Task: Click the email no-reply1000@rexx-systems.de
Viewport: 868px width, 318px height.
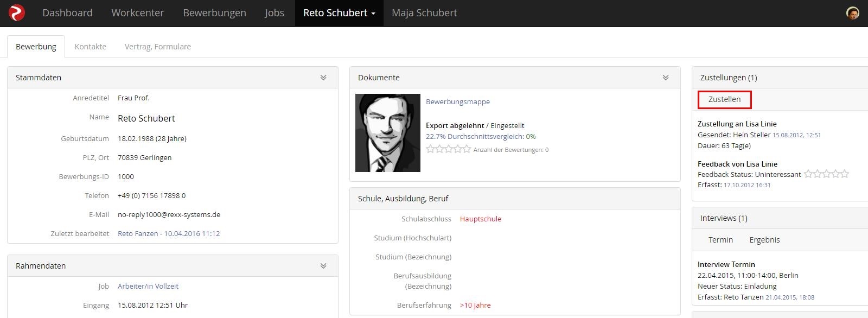Action: (169, 214)
